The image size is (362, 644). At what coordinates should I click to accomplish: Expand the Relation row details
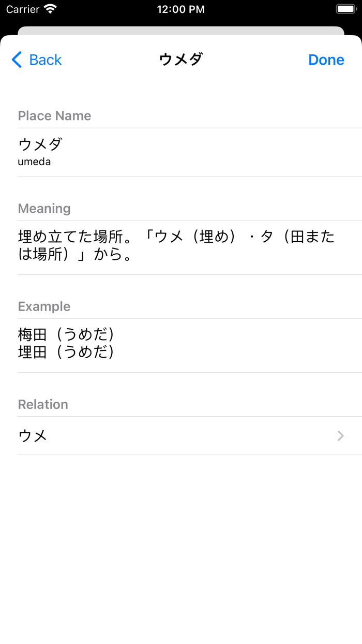[x=181, y=435]
